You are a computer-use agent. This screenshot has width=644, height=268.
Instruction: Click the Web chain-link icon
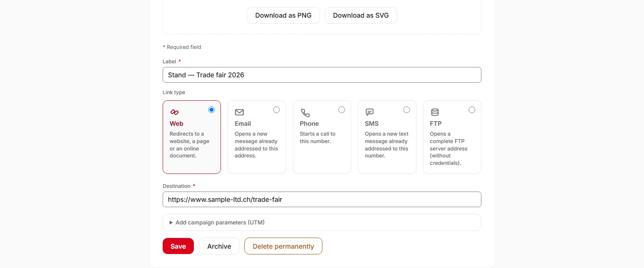(174, 112)
